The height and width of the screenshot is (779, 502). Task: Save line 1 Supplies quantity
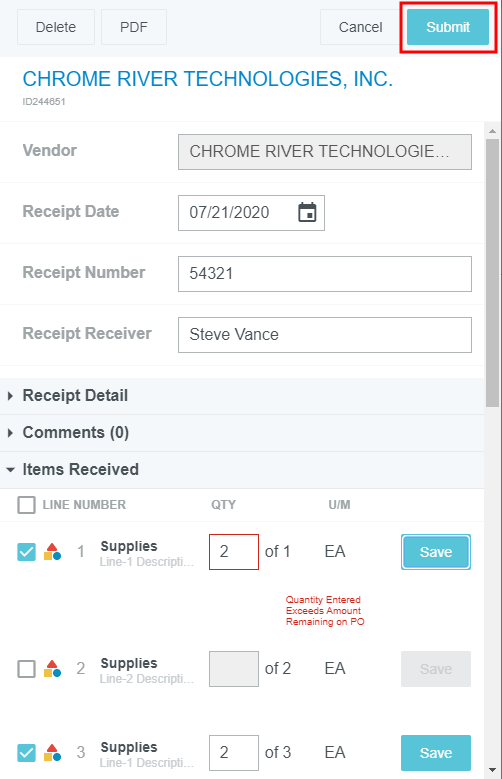tap(436, 552)
